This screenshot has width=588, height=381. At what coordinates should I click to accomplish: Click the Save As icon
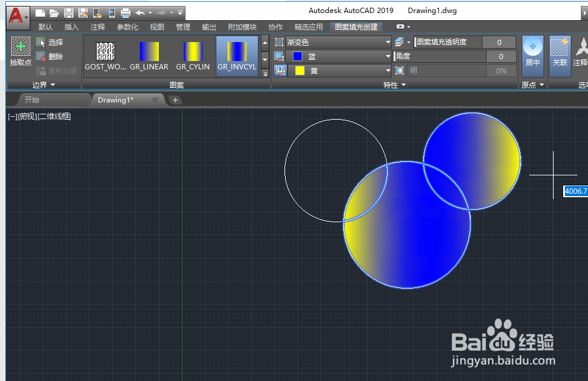pyautogui.click(x=83, y=14)
